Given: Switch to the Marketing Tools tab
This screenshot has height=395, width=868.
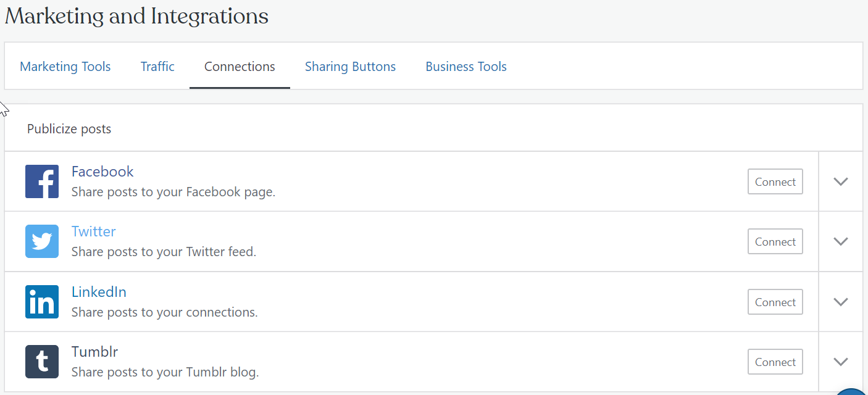Looking at the screenshot, I should click(x=65, y=67).
